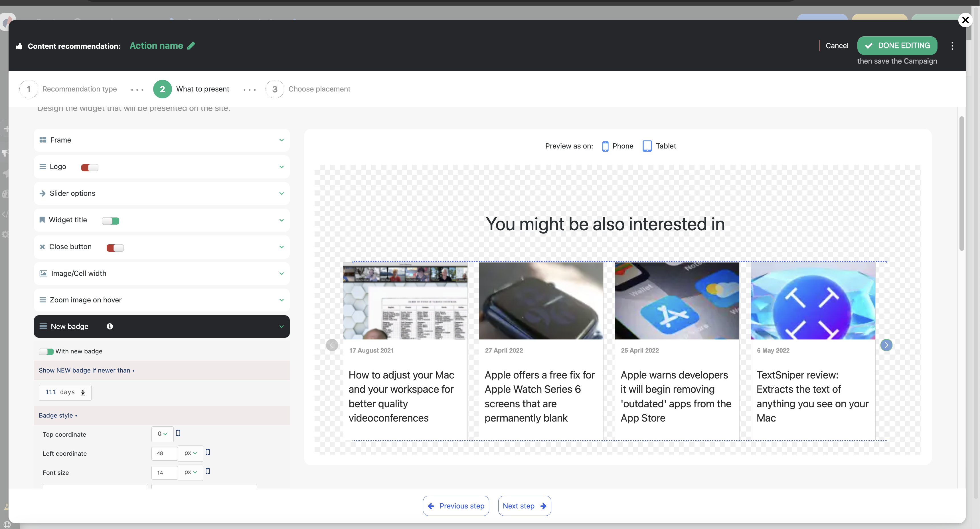Click the 111 days input field
Image resolution: width=980 pixels, height=529 pixels.
[65, 392]
